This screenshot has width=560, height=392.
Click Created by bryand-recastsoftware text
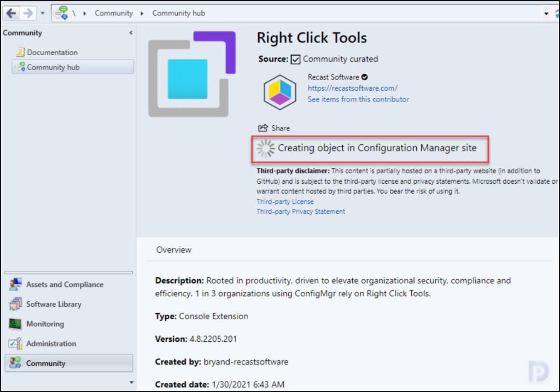[222, 362]
